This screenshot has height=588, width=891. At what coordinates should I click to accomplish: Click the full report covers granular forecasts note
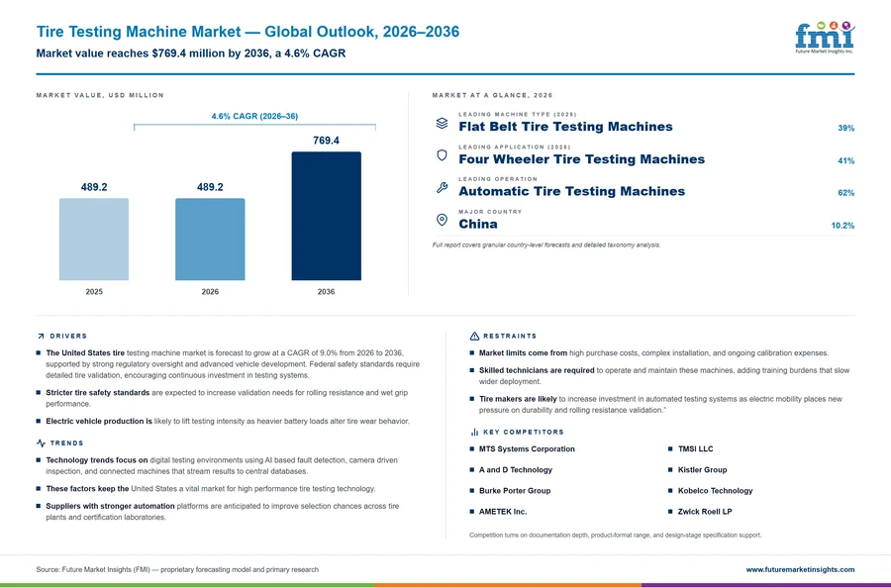click(546, 245)
